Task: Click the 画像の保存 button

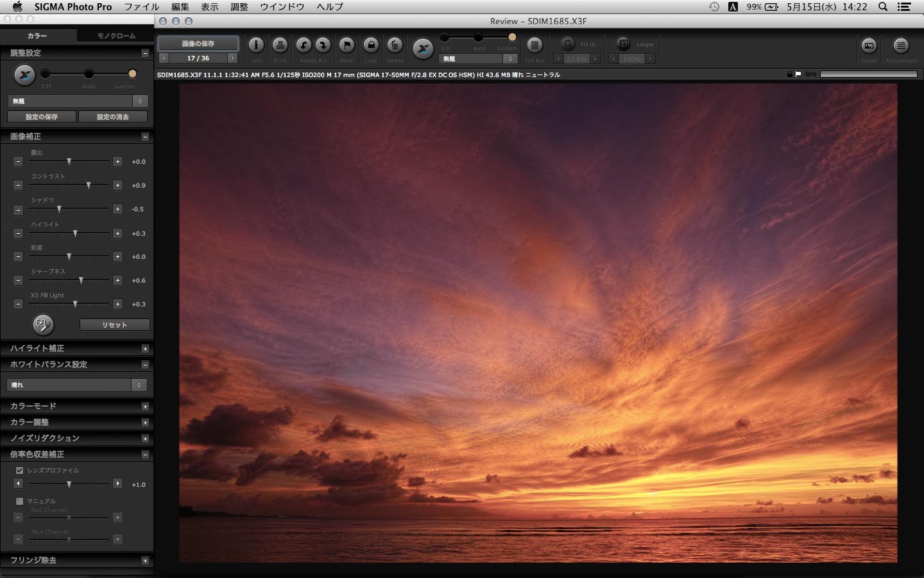Action: click(198, 44)
